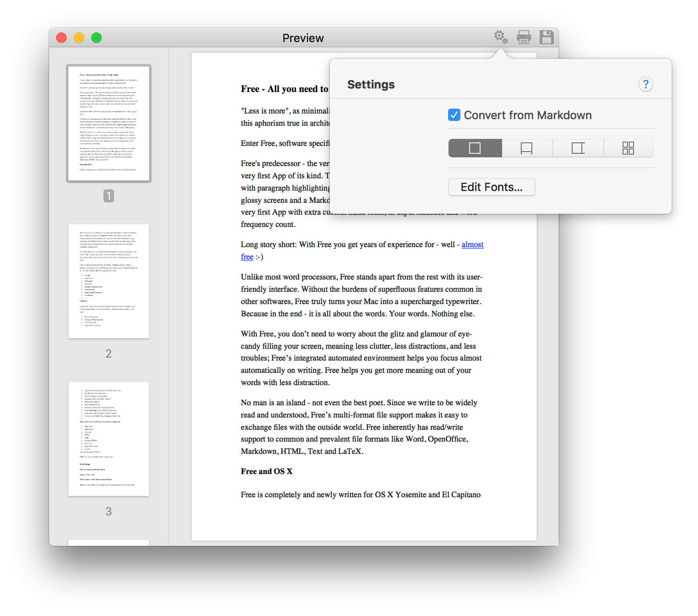Click the Settings popover title
Screen dimensions: 698x616
[x=371, y=84]
